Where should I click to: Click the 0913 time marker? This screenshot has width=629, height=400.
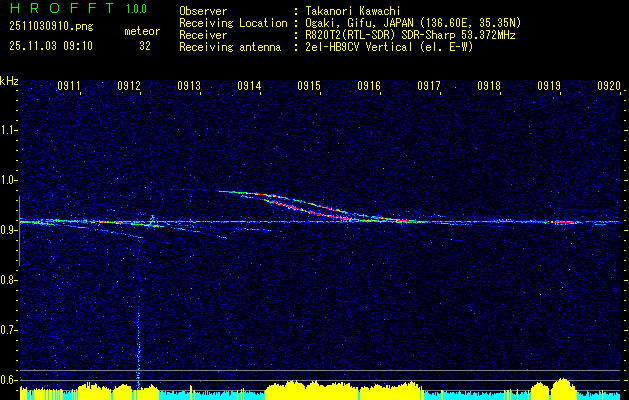[x=189, y=87]
